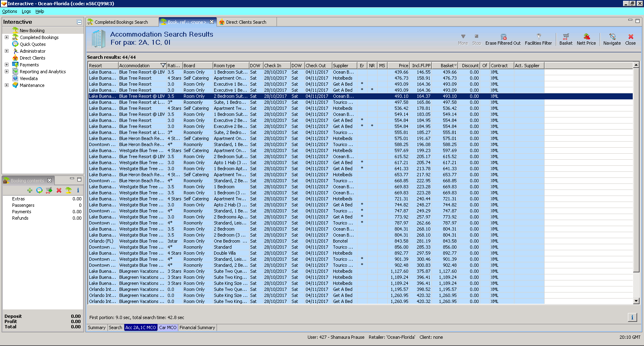Click the Completed Bookings tree icon
The width and height of the screenshot is (644, 346).
pyautogui.click(x=15, y=37)
